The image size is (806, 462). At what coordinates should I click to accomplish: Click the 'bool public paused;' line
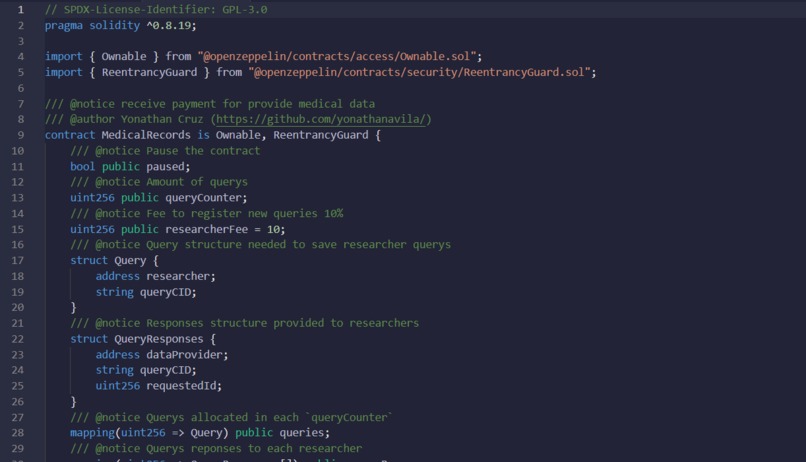coord(130,167)
